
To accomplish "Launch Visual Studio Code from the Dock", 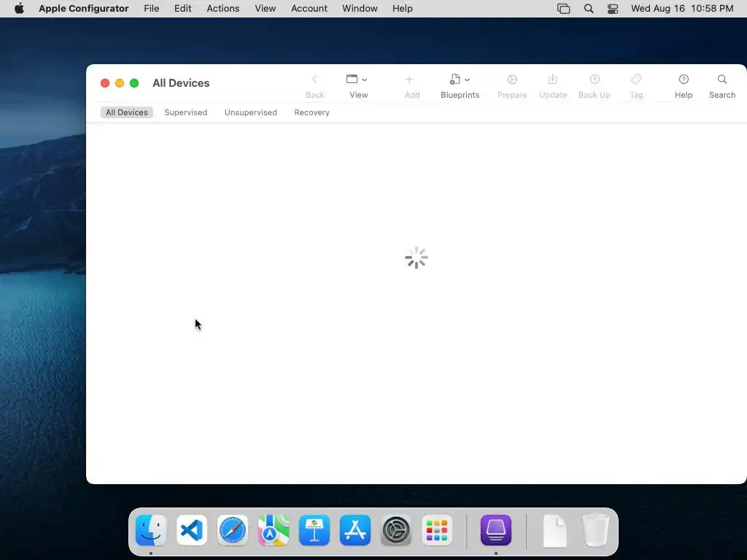I will click(192, 530).
